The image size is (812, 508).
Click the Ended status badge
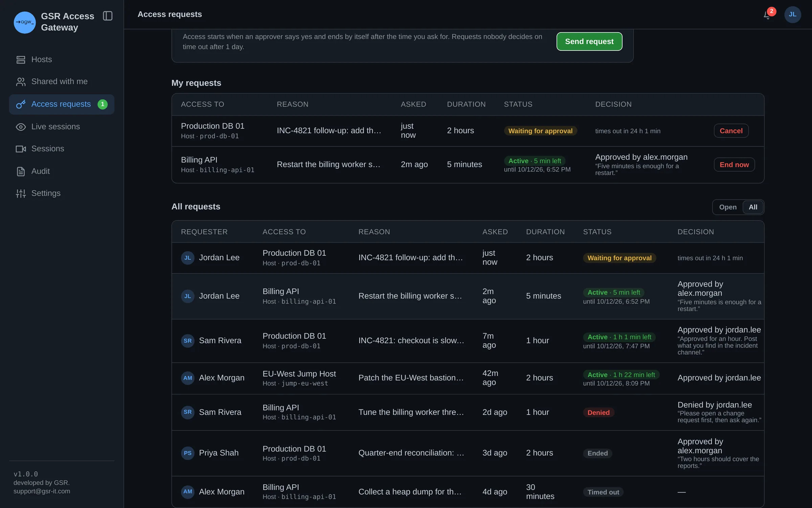tap(597, 453)
